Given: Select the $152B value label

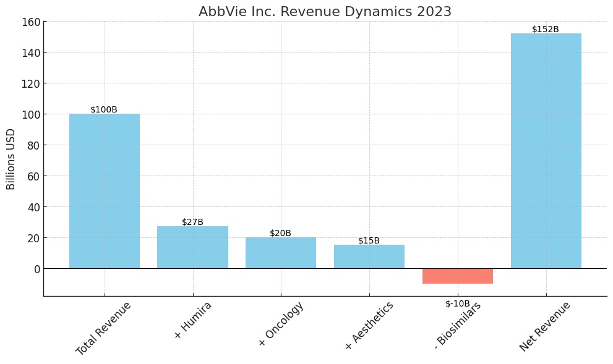Looking at the screenshot, I should (546, 29).
